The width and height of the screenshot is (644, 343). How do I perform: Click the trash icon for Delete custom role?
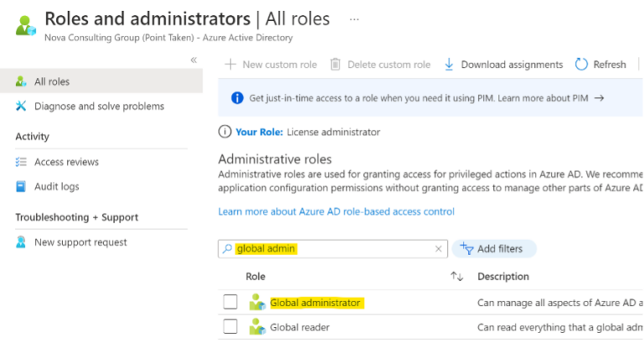pyautogui.click(x=335, y=65)
